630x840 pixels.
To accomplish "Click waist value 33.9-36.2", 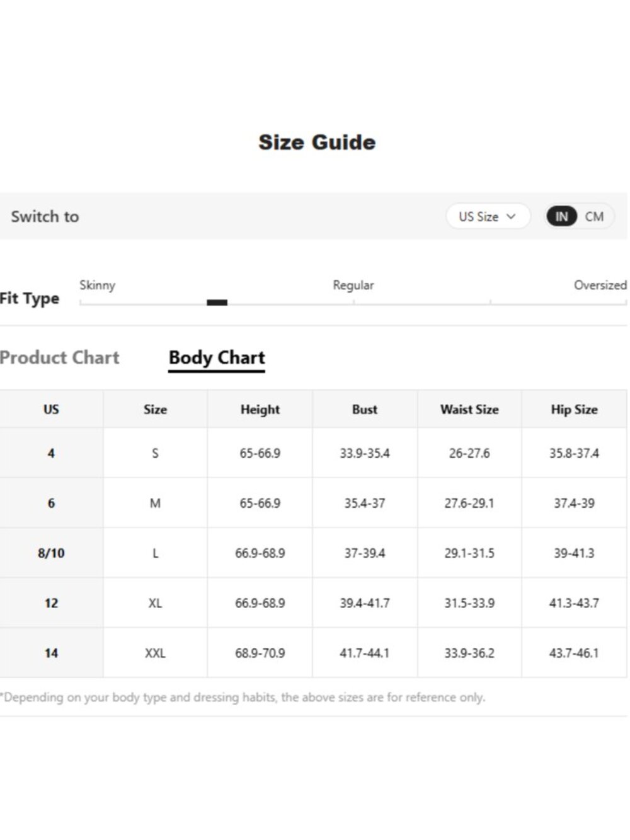I will coord(469,653).
